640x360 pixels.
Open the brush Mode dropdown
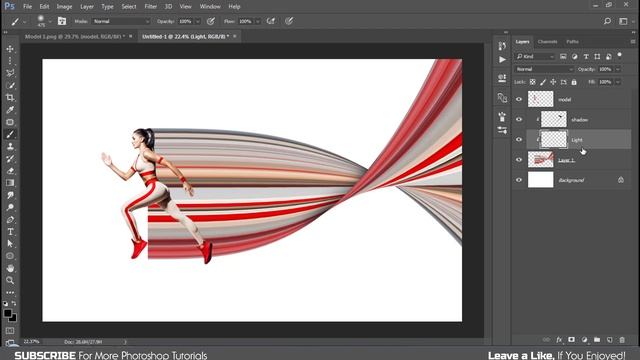121,21
